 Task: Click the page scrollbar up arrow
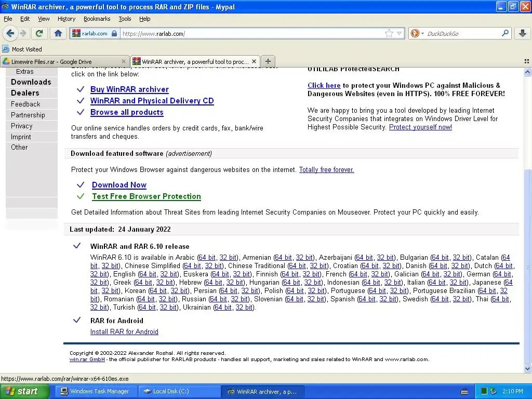(527, 72)
